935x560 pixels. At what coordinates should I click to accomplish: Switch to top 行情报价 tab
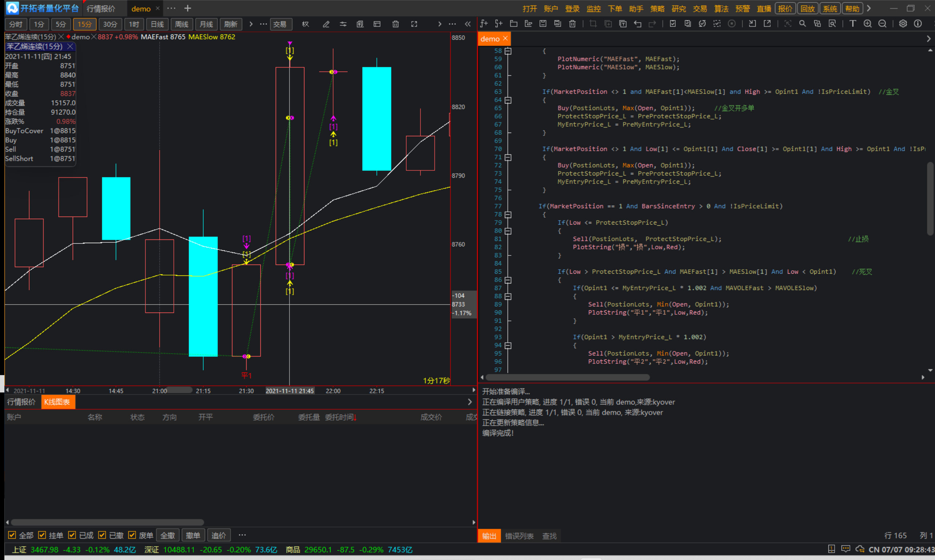click(x=101, y=9)
